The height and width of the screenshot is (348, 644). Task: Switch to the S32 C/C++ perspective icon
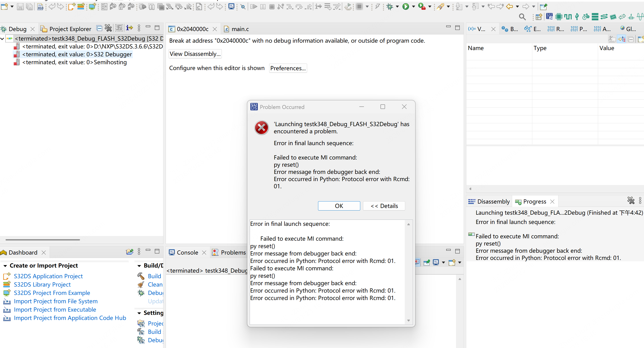click(x=549, y=17)
